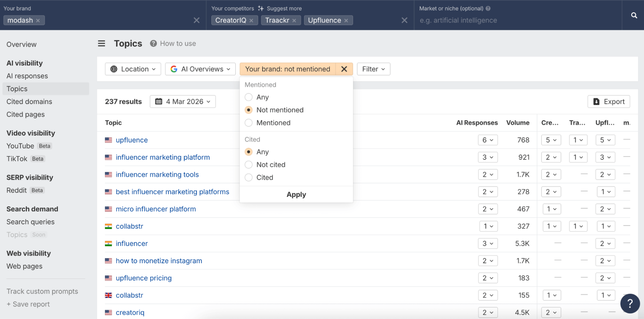644x319 pixels.
Task: Expand CreatorIQ count for upfluence row
Action: pyautogui.click(x=551, y=140)
